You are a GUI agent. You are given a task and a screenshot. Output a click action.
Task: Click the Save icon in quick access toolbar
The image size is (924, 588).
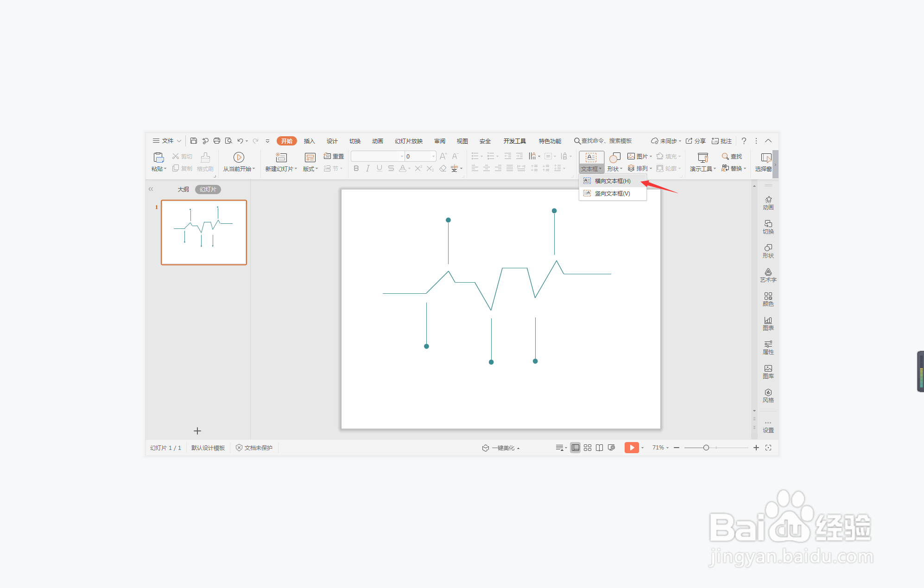click(x=194, y=141)
